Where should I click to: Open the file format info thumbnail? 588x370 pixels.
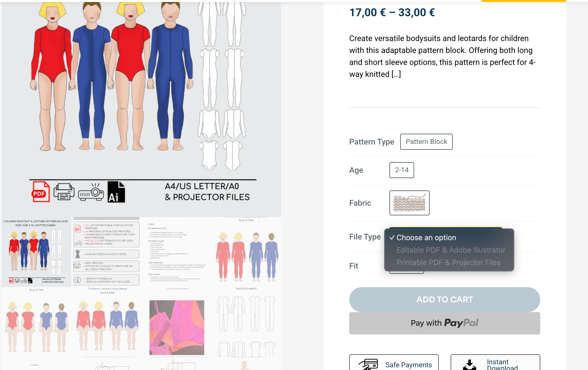pyautogui.click(x=106, y=252)
